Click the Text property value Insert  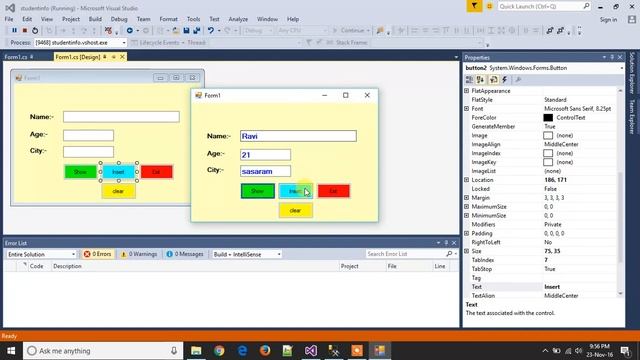point(552,287)
